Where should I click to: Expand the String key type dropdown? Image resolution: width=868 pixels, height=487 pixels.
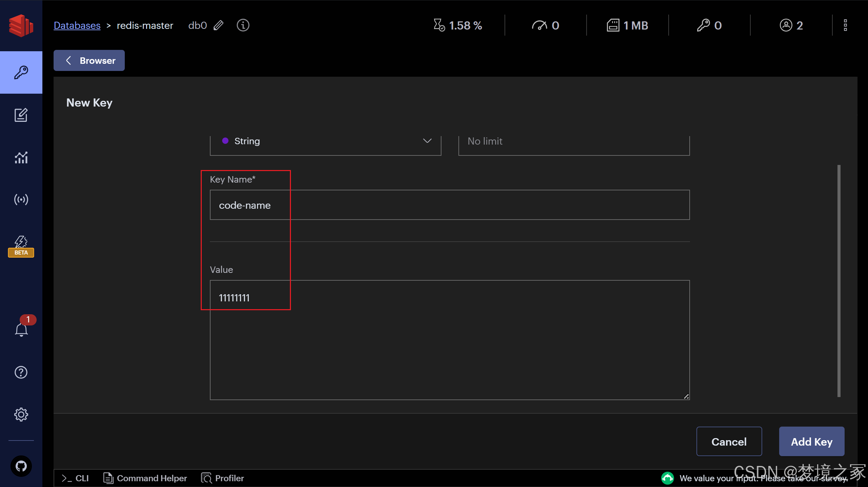pyautogui.click(x=325, y=145)
